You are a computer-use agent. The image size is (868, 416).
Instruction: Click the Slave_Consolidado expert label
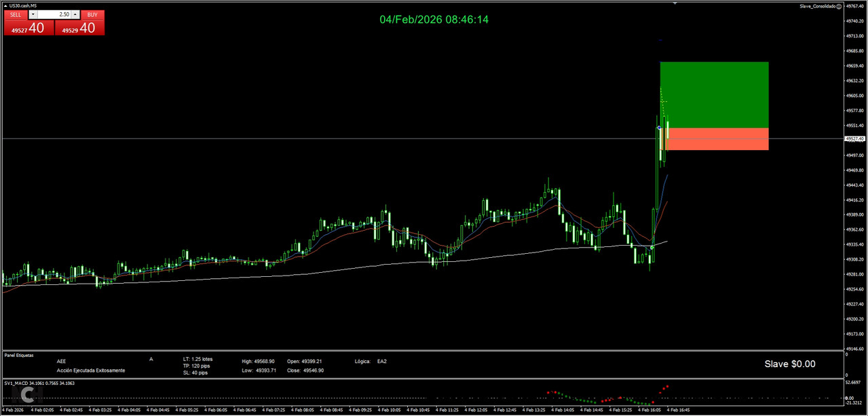pos(817,5)
